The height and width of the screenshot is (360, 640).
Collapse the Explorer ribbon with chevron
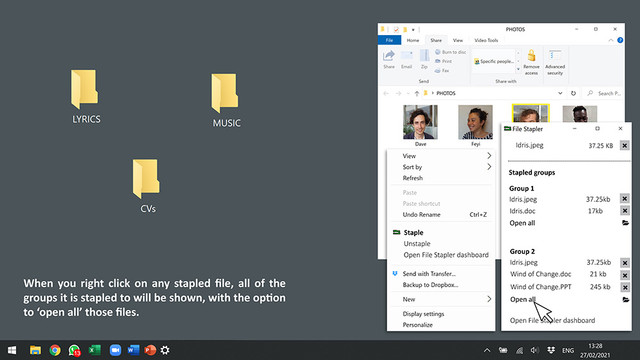point(611,40)
